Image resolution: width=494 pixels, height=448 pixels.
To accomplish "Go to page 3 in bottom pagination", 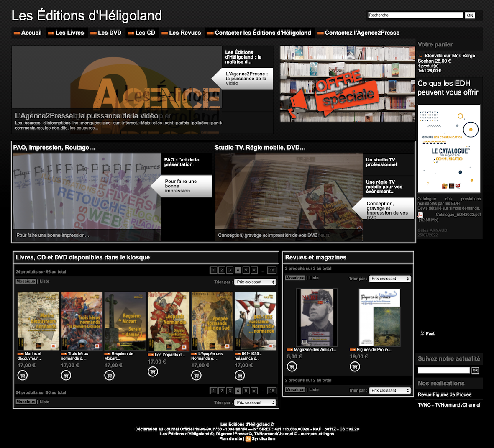I will coord(230,391).
